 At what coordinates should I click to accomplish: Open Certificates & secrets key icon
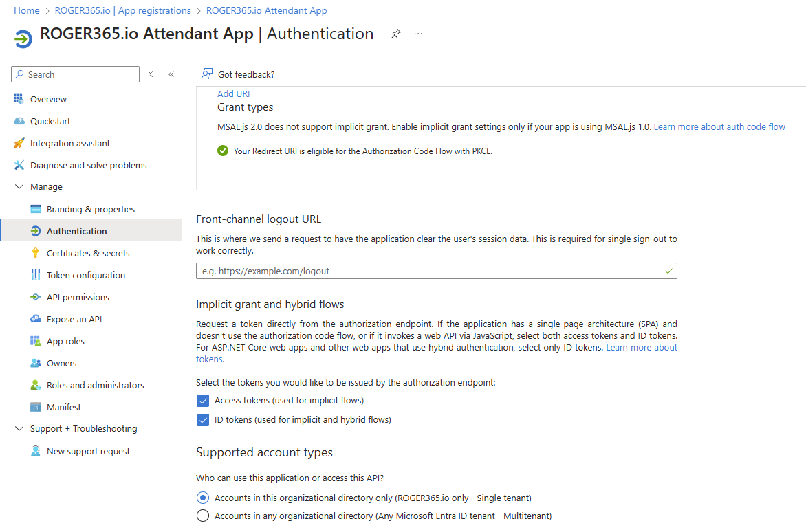pyautogui.click(x=36, y=253)
